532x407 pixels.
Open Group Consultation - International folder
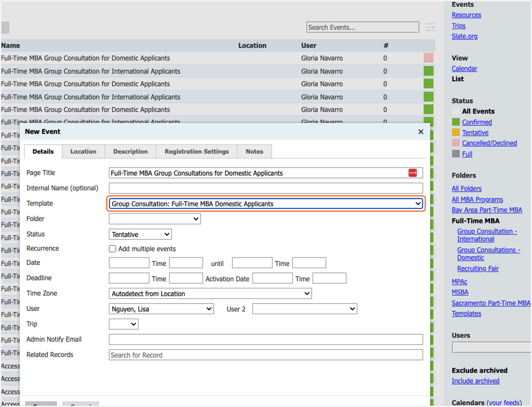click(487, 235)
